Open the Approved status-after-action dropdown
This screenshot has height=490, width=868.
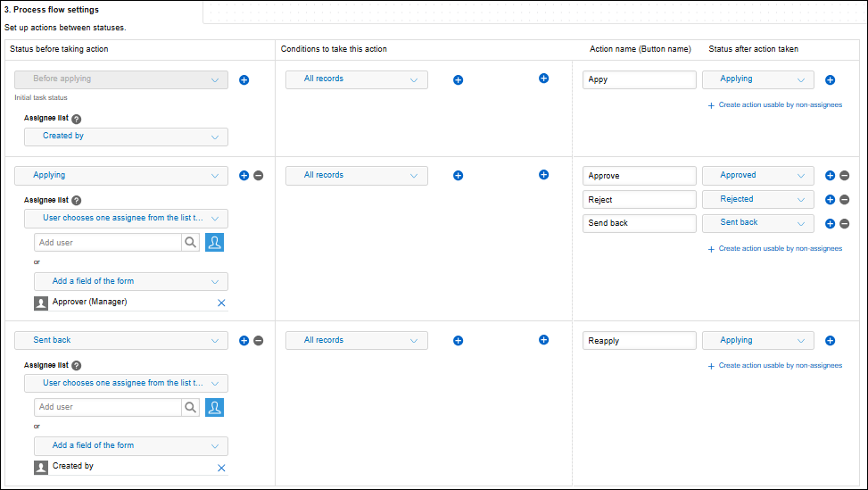pyautogui.click(x=757, y=176)
